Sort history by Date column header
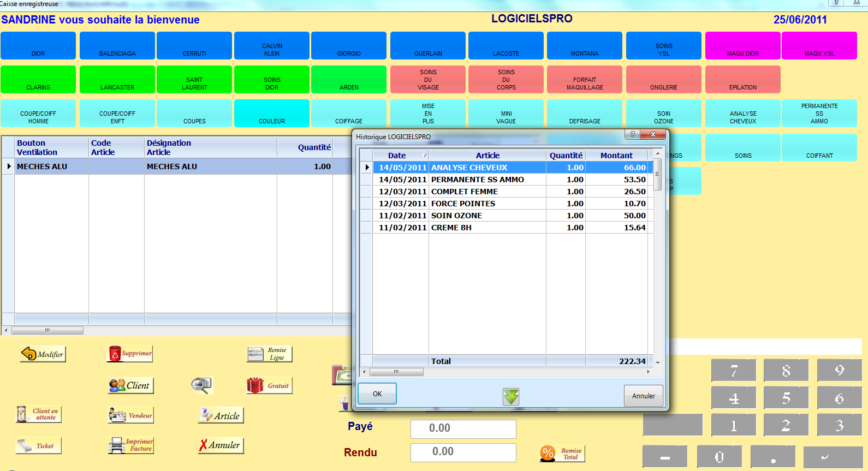Image resolution: width=868 pixels, height=471 pixels. click(397, 156)
